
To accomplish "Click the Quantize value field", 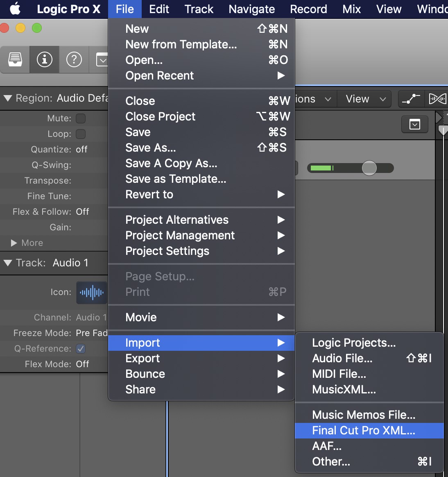I will pos(81,150).
